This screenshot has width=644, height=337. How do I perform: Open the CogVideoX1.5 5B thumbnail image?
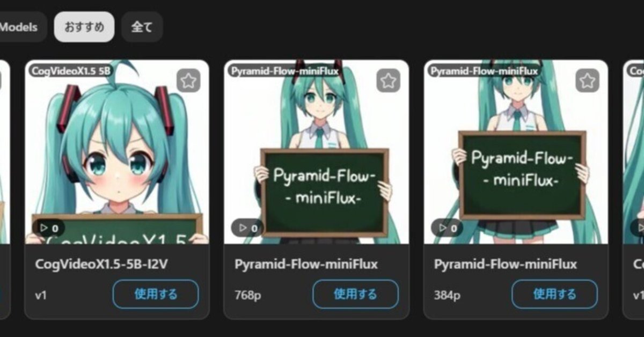tap(117, 152)
